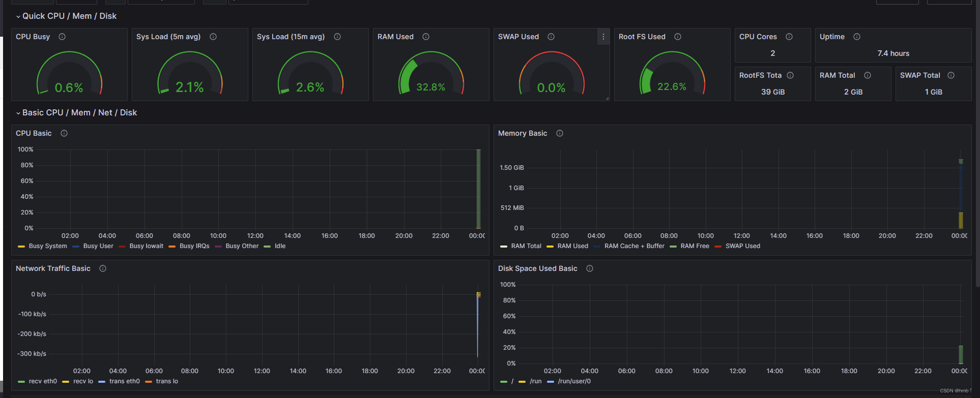Click the CPU Basic bar near 00:00
Viewport: 980px width, 398px height.
point(478,189)
